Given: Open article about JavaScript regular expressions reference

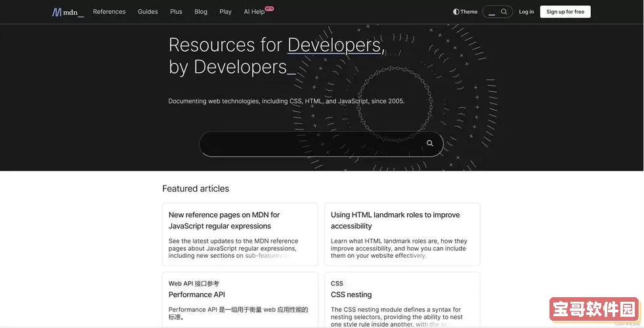Looking at the screenshot, I should [225, 220].
